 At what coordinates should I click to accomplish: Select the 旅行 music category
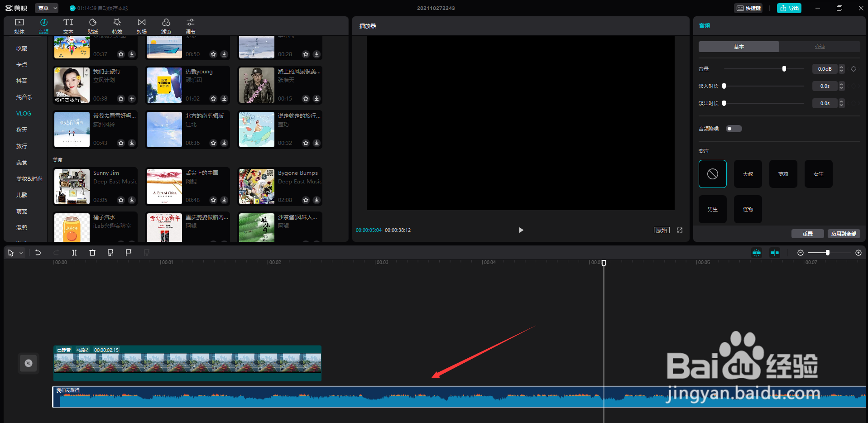click(x=22, y=146)
